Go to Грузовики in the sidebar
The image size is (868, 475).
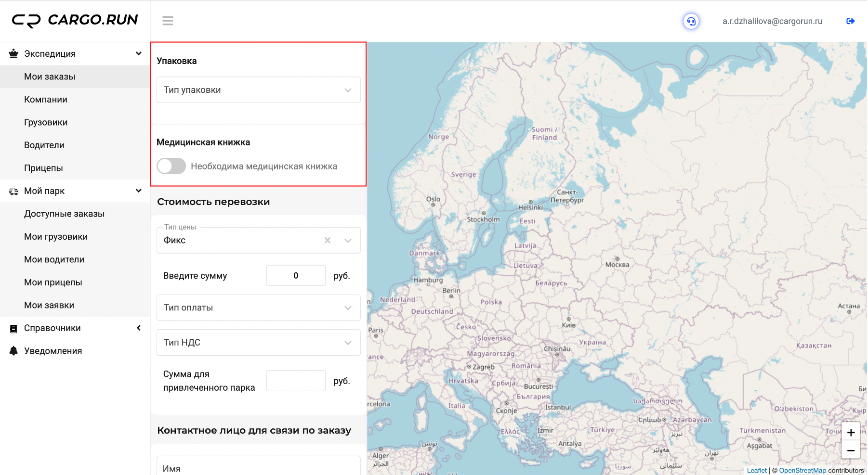tap(46, 122)
